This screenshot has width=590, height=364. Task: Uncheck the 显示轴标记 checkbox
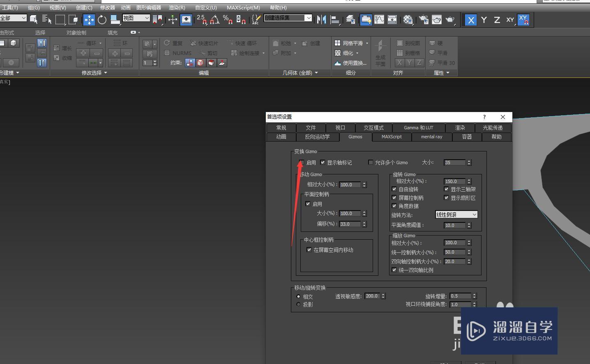[x=323, y=163]
